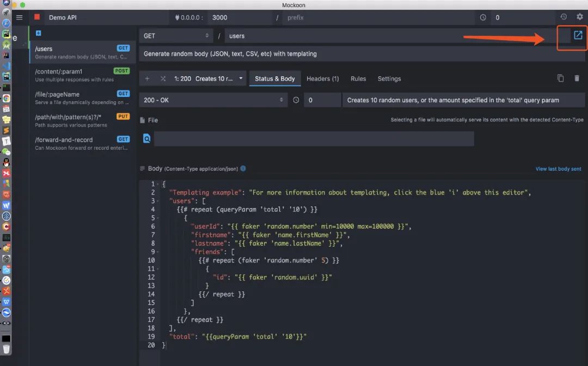Screen dimensions: 588x366
Task: Select the /forward-and-record route
Action: [x=83, y=143]
